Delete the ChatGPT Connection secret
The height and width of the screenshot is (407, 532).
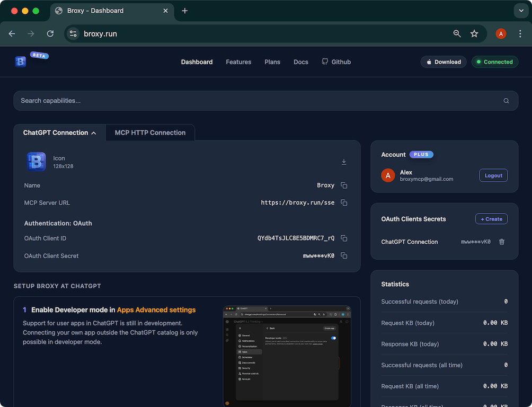(x=501, y=242)
